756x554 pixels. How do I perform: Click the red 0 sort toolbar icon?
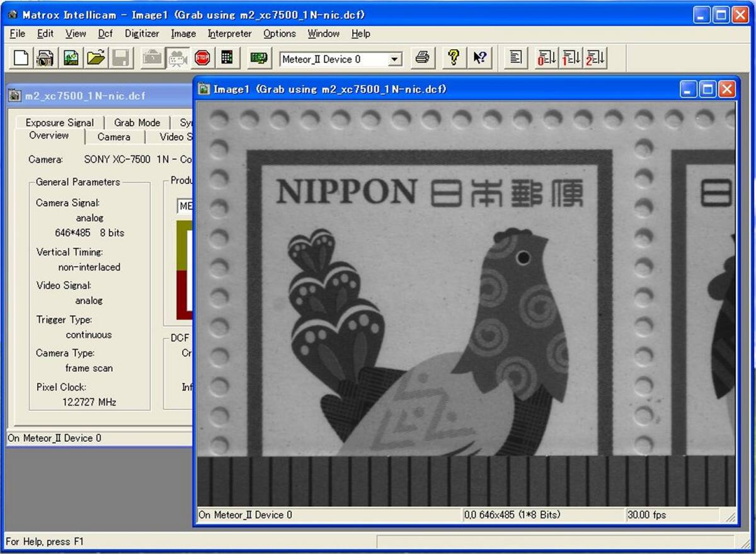pos(546,59)
